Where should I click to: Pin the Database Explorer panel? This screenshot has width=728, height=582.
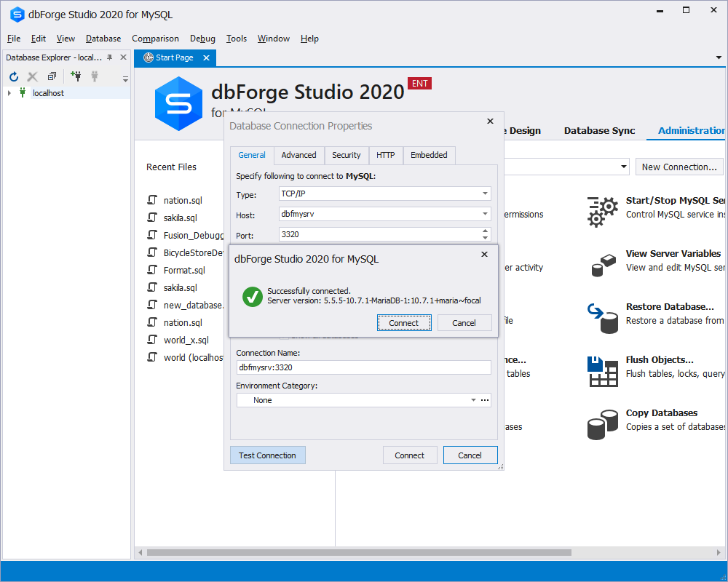(110, 57)
